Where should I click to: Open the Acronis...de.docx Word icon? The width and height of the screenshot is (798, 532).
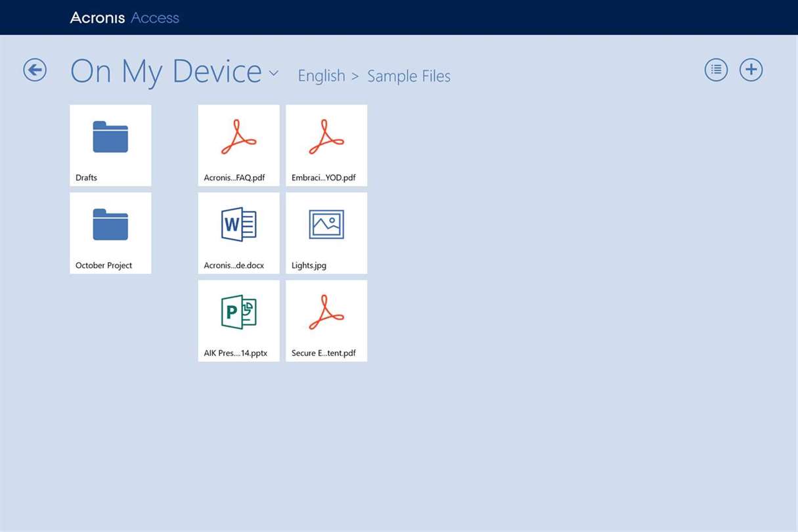point(238,225)
